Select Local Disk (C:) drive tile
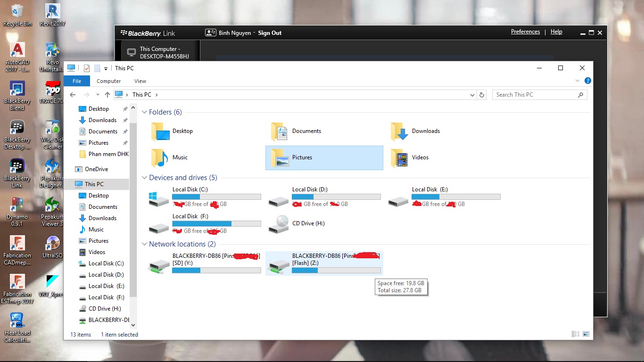 (x=205, y=197)
